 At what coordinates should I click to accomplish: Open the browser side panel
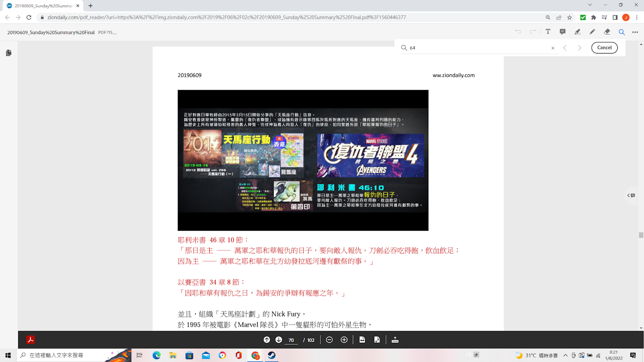(x=615, y=17)
